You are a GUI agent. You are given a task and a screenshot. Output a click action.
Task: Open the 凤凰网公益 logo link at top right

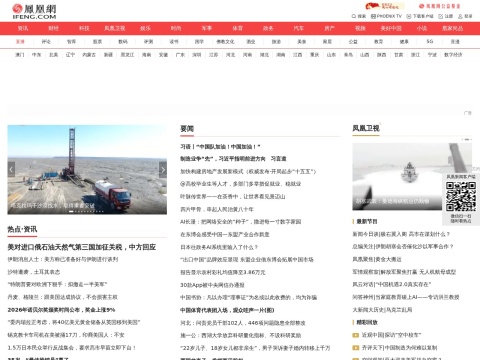coord(440,6)
